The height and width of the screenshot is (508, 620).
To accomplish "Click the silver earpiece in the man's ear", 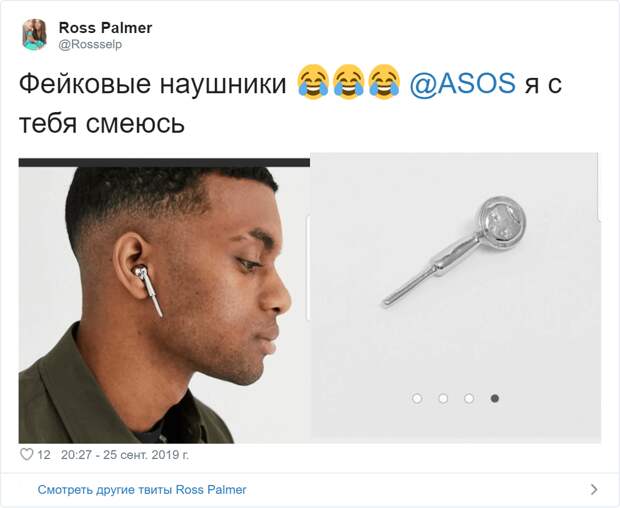I will point(149,291).
